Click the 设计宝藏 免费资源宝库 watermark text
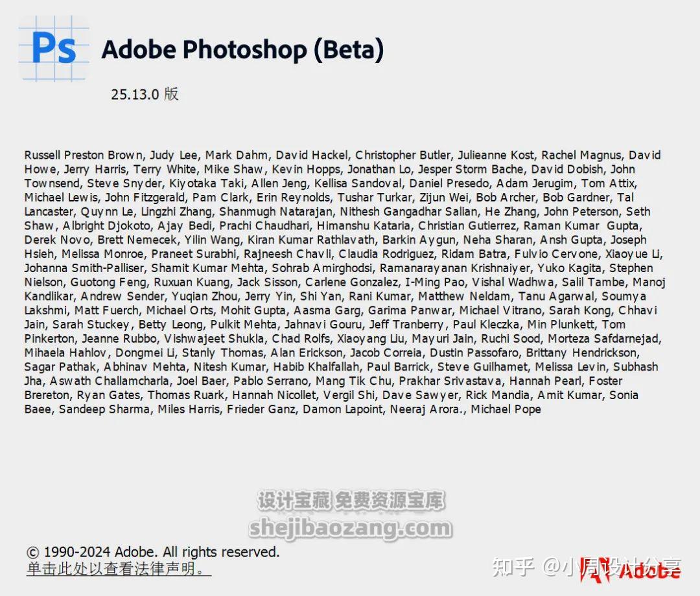The height and width of the screenshot is (596, 700). pyautogui.click(x=351, y=501)
